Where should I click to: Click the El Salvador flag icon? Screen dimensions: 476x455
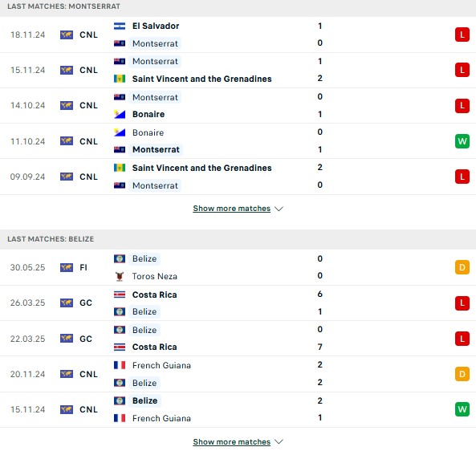click(120, 26)
